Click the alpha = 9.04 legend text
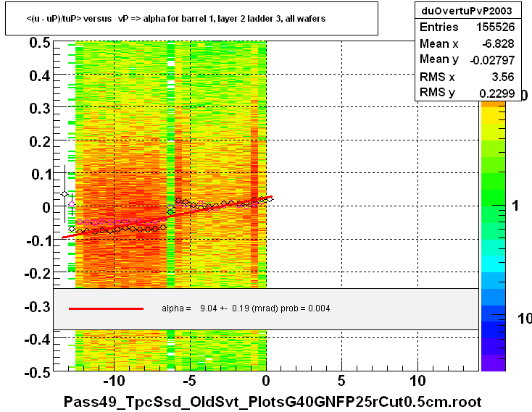Viewport: 532px width, 412px height. coord(246,308)
